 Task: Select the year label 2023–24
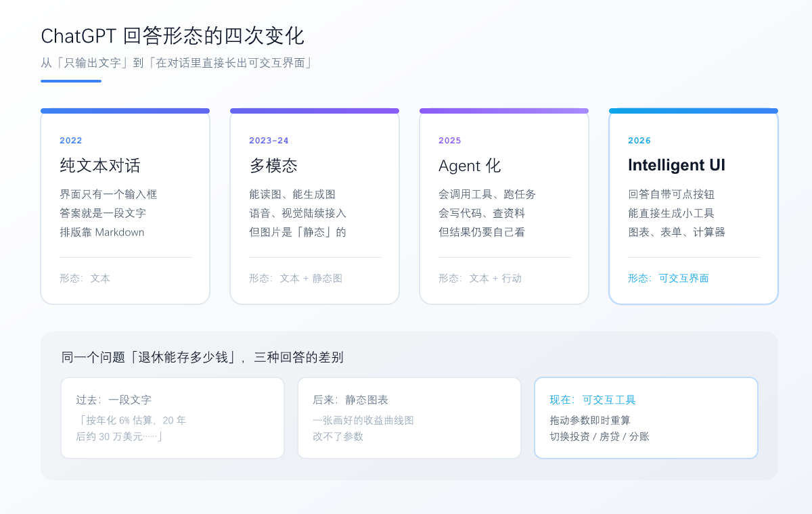[269, 141]
